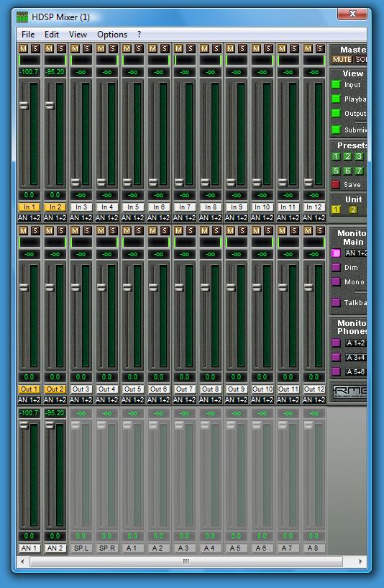Click the Master MUTE button

(x=342, y=59)
